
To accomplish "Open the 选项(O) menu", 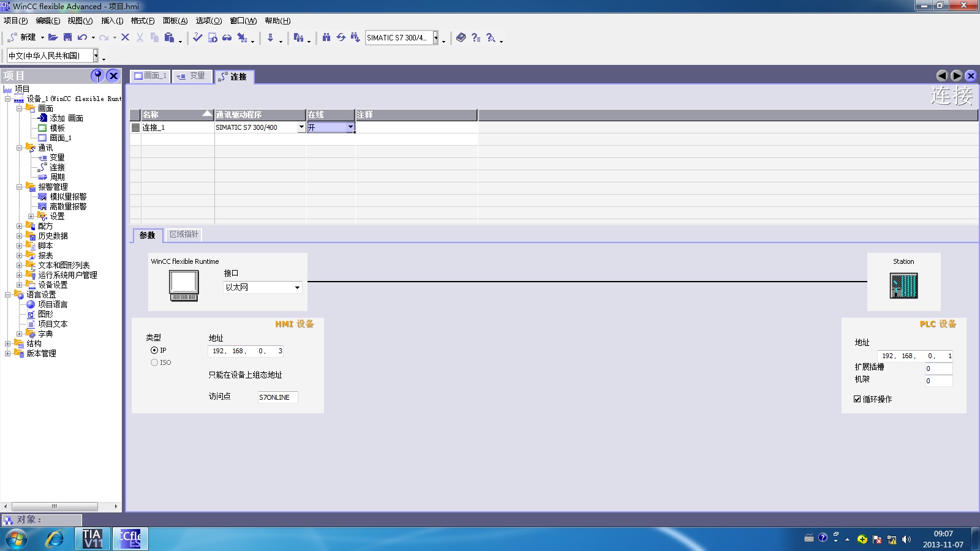I will [x=209, y=21].
